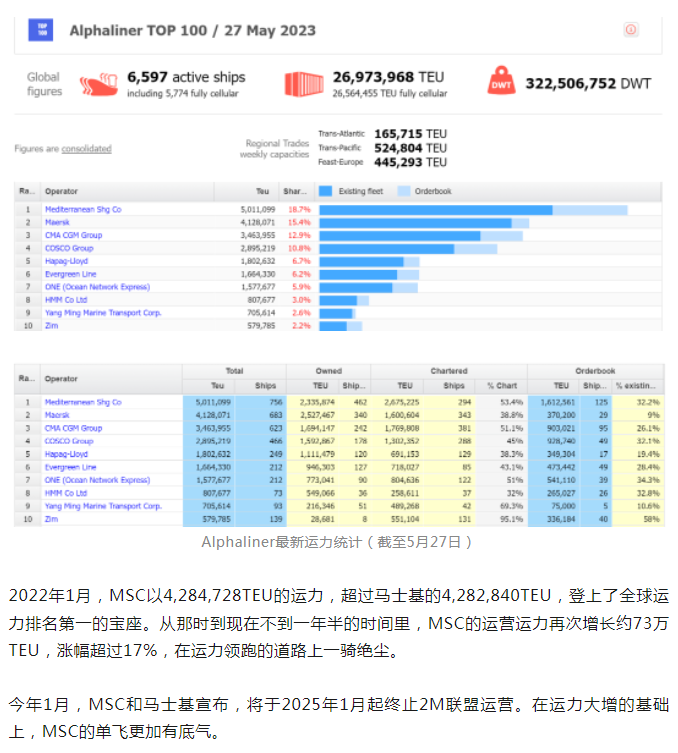Click the Alphaliner TOP 100 title
Image resolution: width=678 pixels, height=753 pixels.
pyautogui.click(x=193, y=30)
